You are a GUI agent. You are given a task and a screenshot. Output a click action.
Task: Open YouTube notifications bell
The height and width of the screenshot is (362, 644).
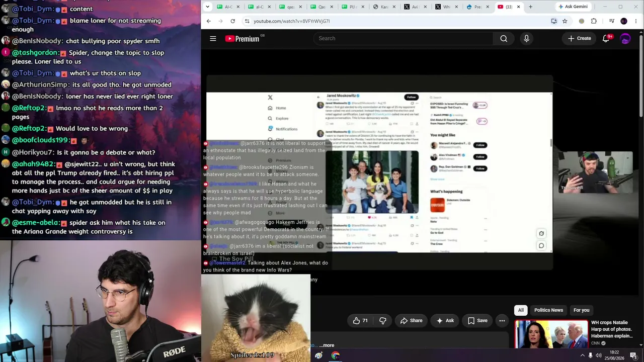coord(606,38)
